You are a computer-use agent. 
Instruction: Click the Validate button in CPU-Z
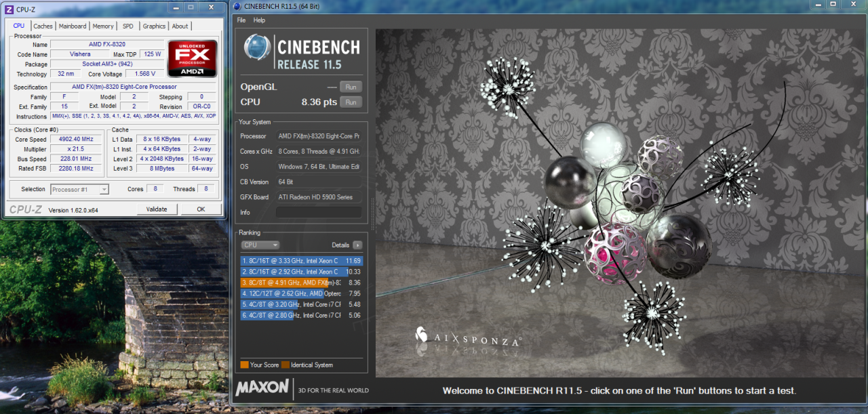pos(157,209)
